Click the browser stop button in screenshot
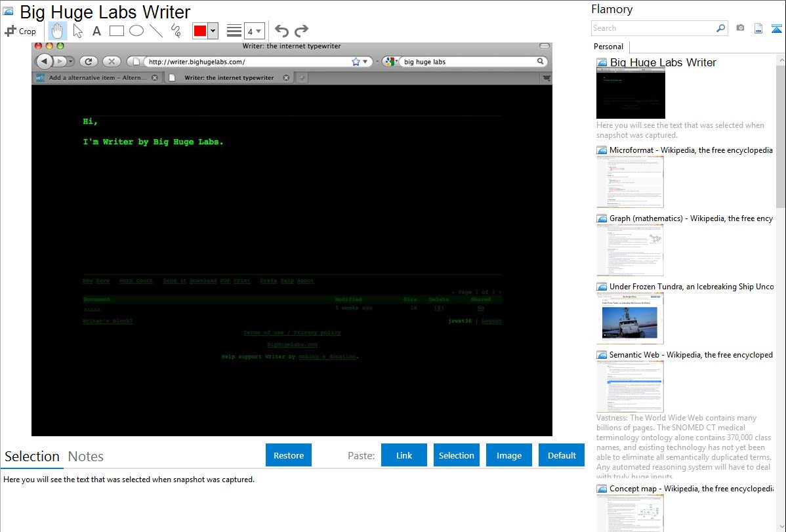 (x=112, y=62)
